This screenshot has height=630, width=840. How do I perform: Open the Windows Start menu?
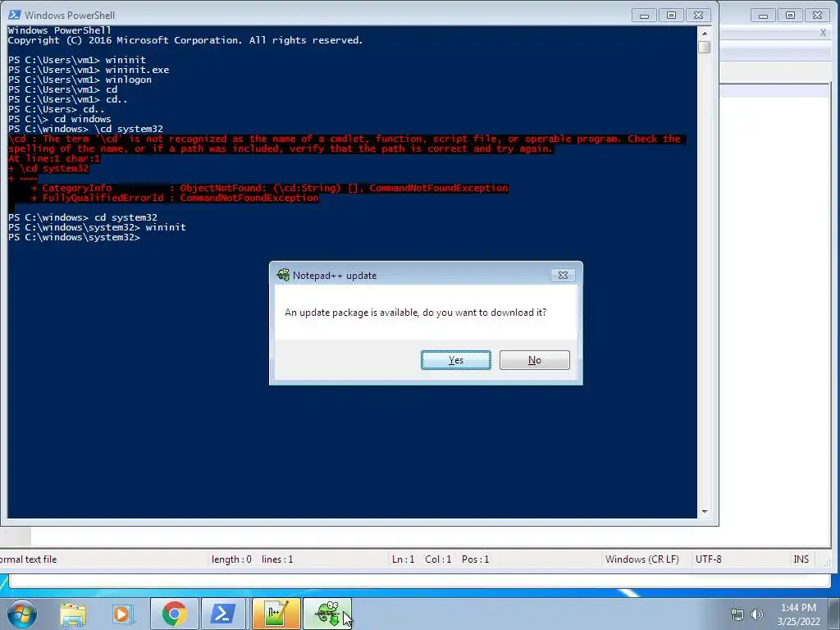21,614
